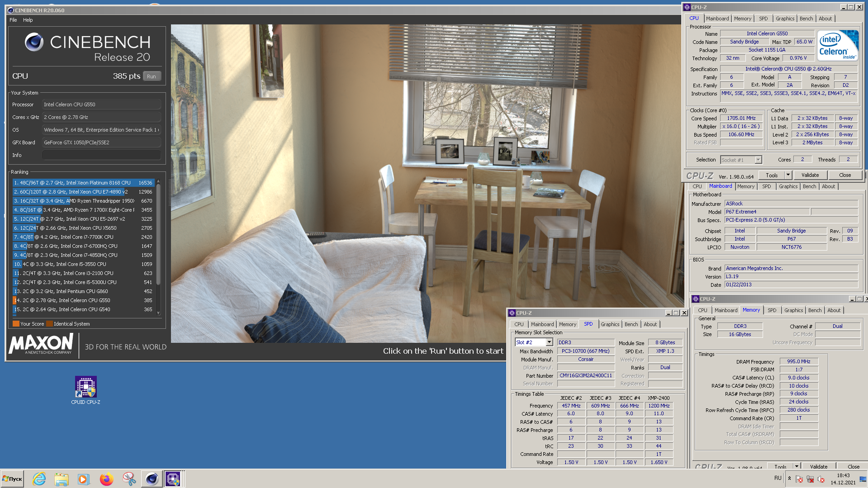
Task: Show hidden tray icons with the chevron
Action: coord(789,478)
